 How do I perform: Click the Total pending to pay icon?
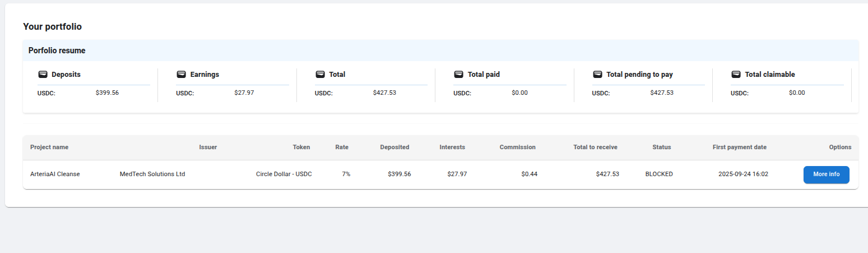(597, 75)
